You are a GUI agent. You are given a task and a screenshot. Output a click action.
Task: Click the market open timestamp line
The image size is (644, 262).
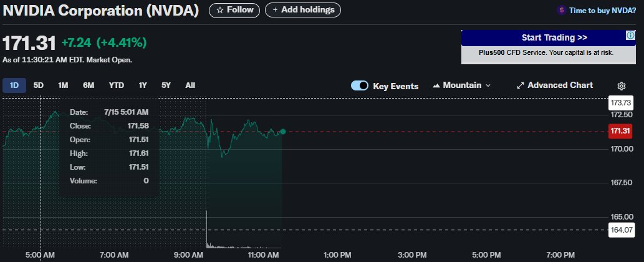point(67,60)
